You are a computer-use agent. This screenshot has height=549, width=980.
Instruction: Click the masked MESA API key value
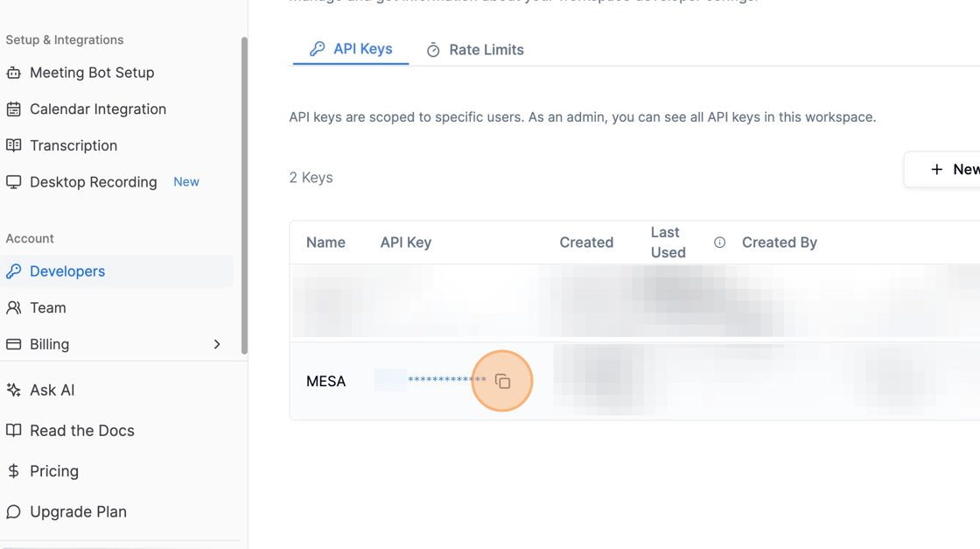pyautogui.click(x=445, y=380)
